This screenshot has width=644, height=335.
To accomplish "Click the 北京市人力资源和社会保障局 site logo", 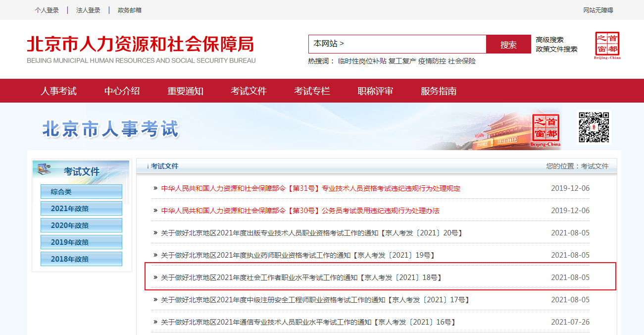I will click(x=141, y=49).
